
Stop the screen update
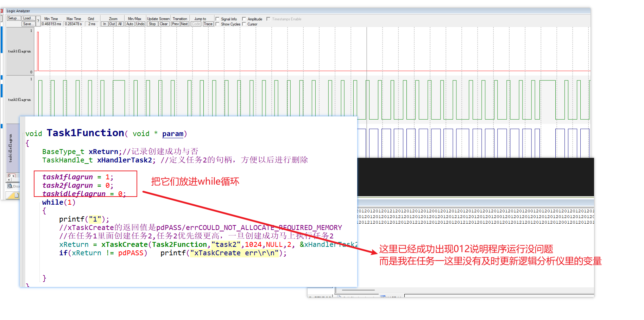pyautogui.click(x=152, y=24)
